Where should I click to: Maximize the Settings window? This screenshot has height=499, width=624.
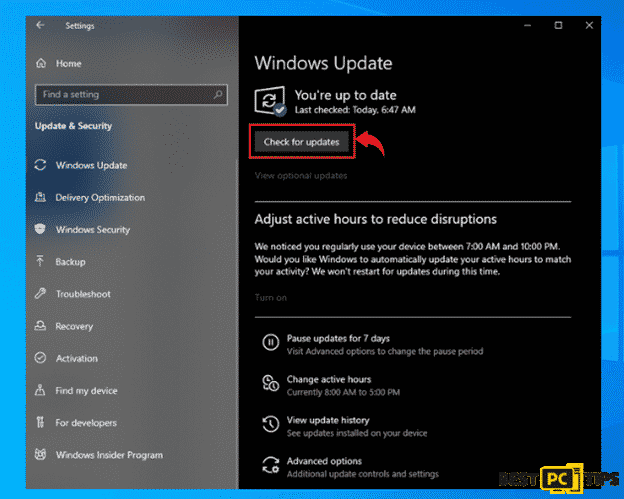tap(558, 25)
